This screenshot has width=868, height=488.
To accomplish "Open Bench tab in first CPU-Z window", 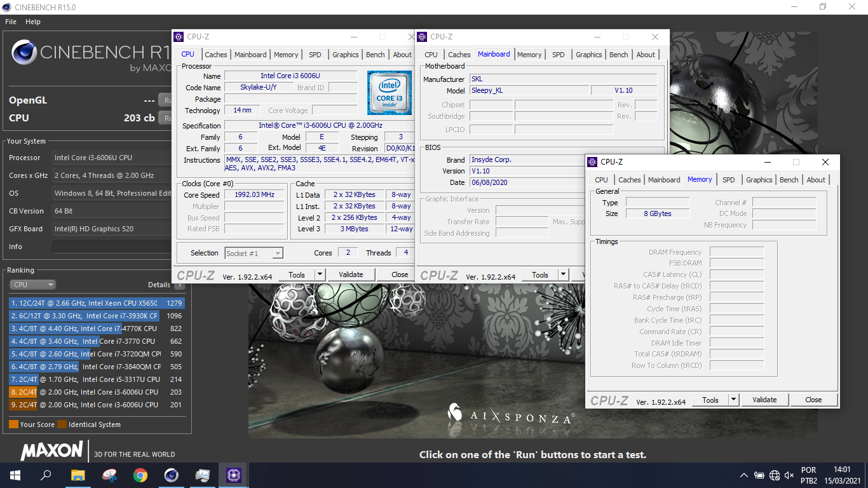I will (376, 55).
